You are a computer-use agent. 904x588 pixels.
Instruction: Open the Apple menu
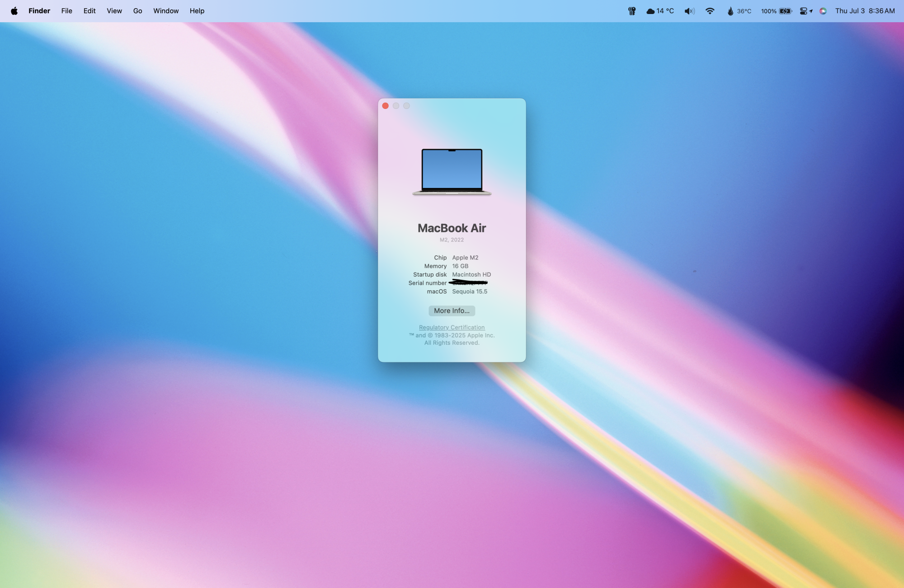tap(14, 11)
